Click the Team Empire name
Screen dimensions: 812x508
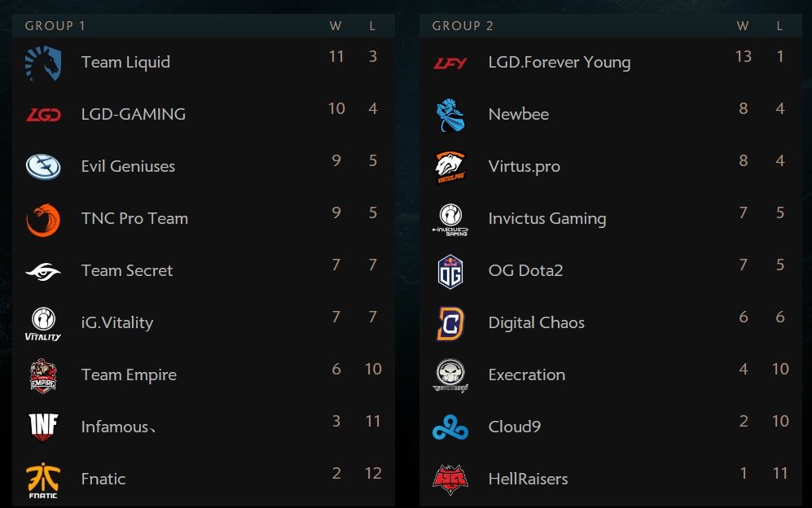tap(129, 375)
